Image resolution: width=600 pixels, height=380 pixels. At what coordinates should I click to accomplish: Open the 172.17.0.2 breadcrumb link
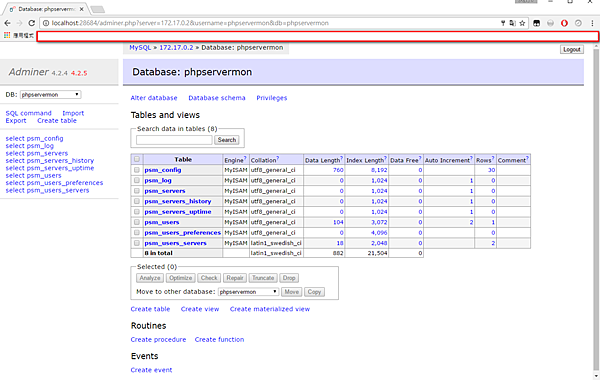click(x=176, y=48)
